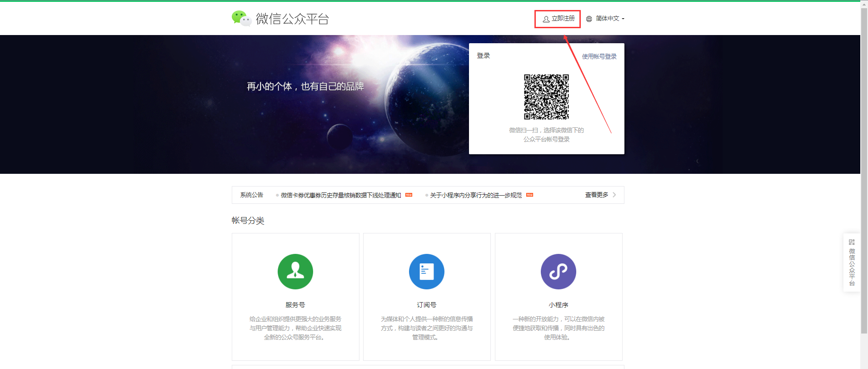Click the blue 订阅号 document icon
Viewport: 868px width, 369px height.
426,272
